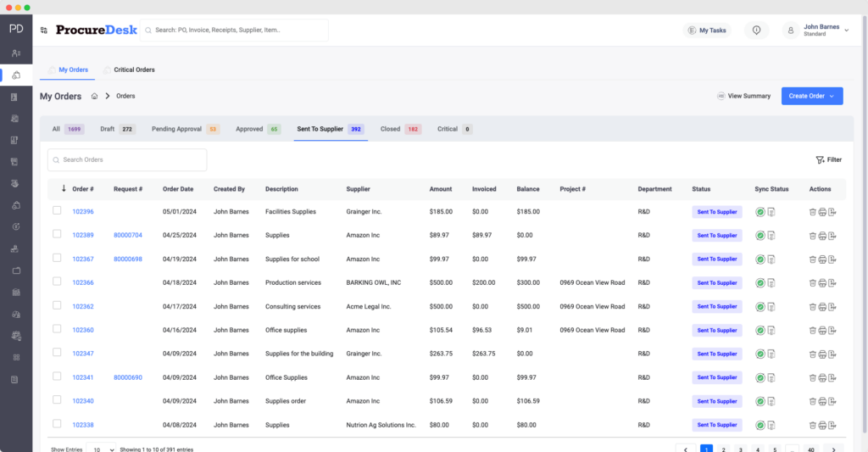Click export document icon for order 102341

(832, 377)
